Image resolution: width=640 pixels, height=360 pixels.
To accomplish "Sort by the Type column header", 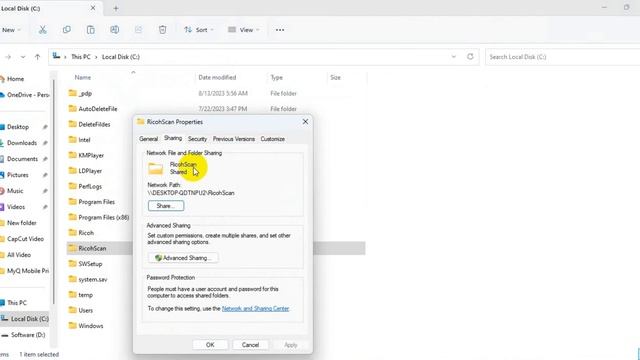I will coord(276,77).
